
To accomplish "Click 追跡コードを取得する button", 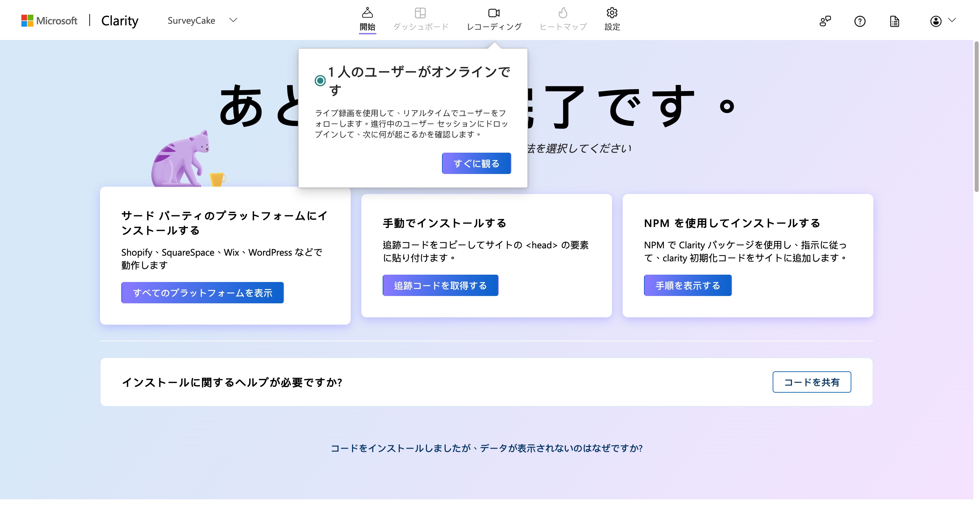I will coord(440,285).
